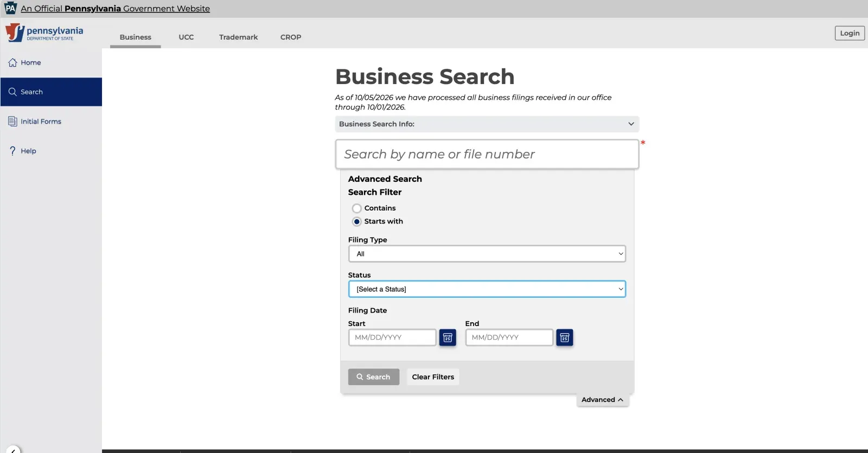Select the Contains search filter
This screenshot has width=868, height=453.
click(356, 208)
